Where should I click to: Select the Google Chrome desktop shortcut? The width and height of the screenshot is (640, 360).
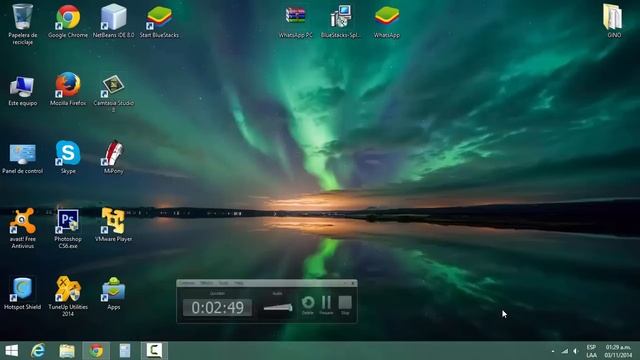point(68,21)
